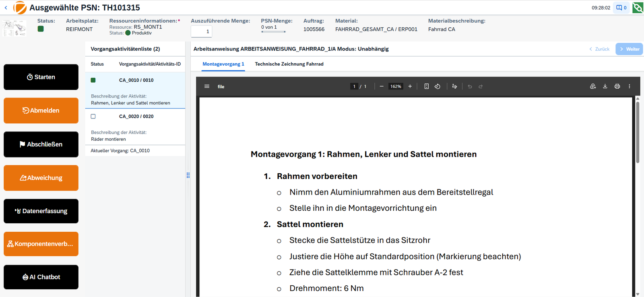Select the CA_0020 / 0020 activity row

pos(135,127)
